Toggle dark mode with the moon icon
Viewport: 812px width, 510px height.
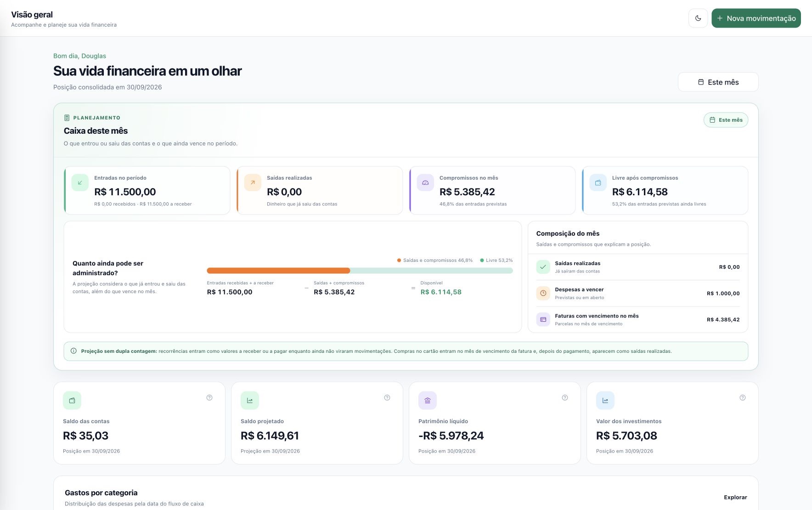coord(698,18)
